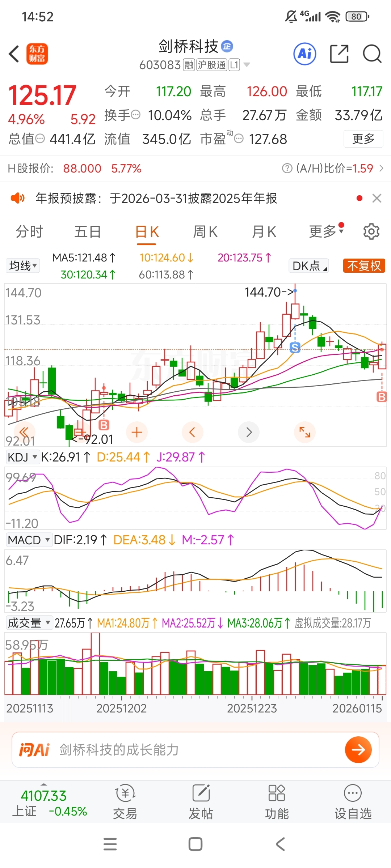Open the 成交量 indicator dropdown
This screenshot has height=868, width=391.
(x=29, y=623)
